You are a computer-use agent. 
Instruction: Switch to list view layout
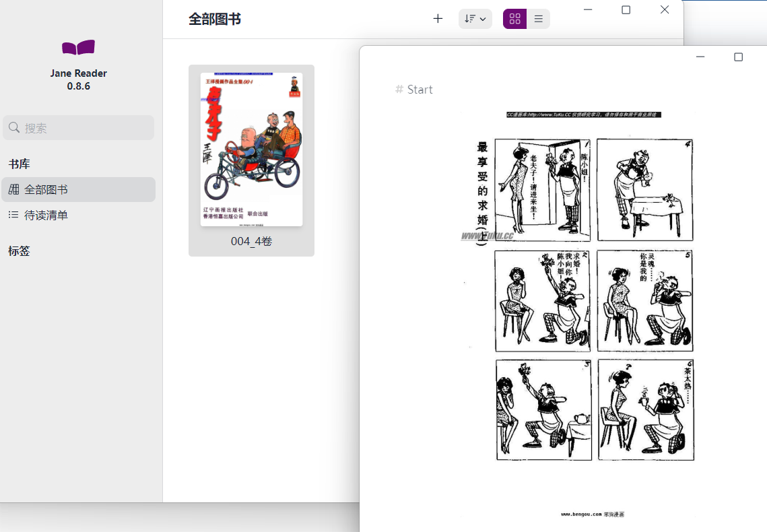(x=539, y=19)
